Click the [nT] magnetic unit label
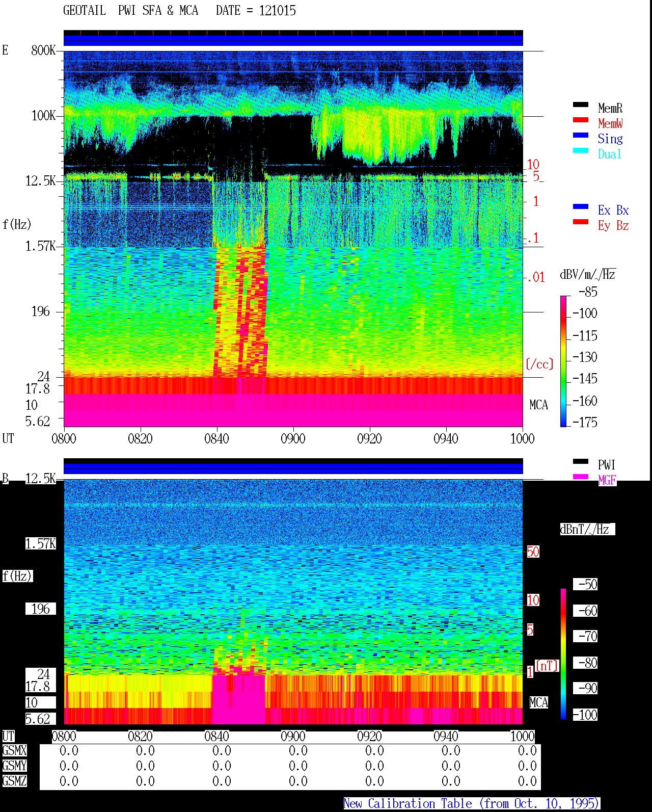This screenshot has height=812, width=652. tap(547, 665)
